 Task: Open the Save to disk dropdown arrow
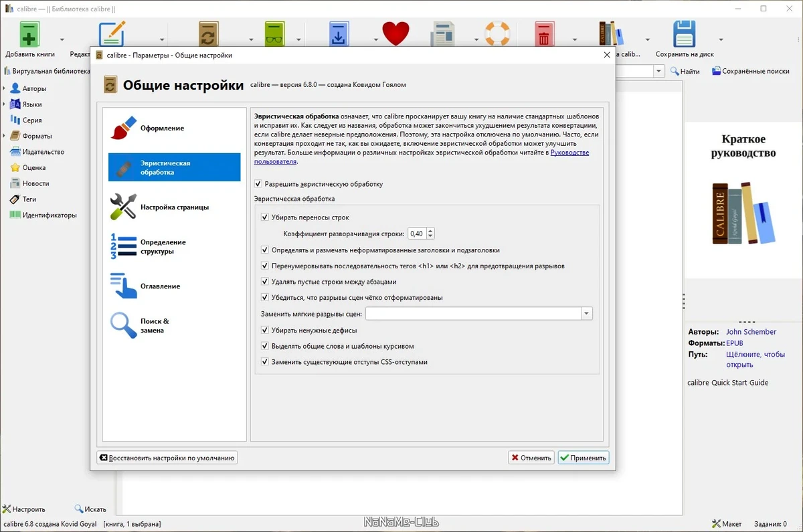721,39
